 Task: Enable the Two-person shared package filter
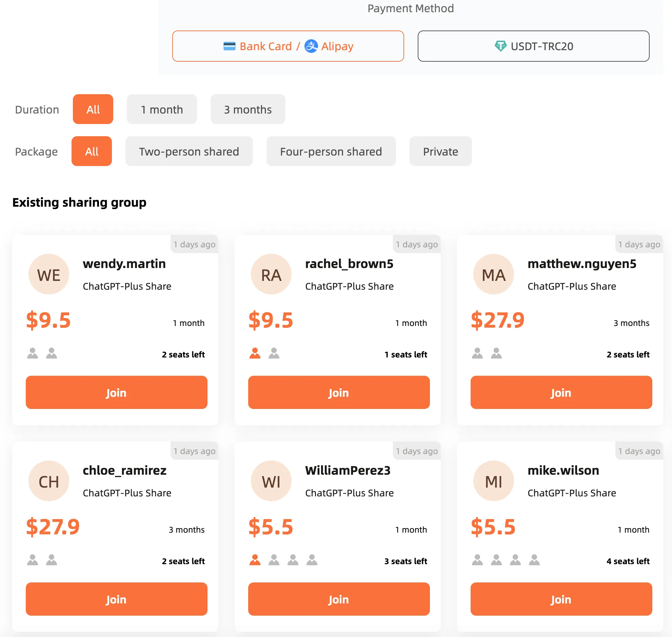tap(189, 151)
